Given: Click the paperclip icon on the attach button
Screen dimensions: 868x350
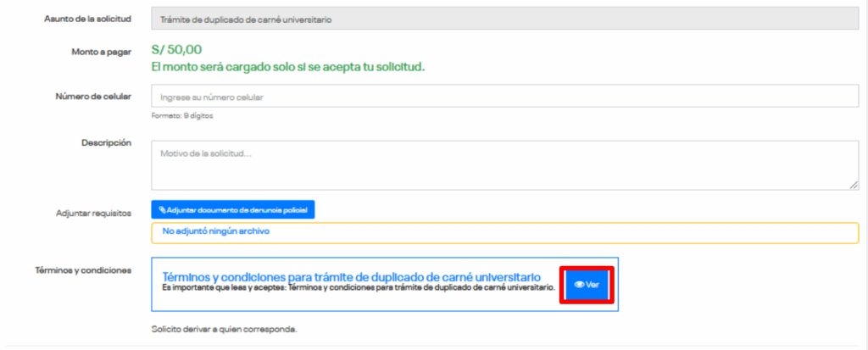Looking at the screenshot, I should (162, 209).
